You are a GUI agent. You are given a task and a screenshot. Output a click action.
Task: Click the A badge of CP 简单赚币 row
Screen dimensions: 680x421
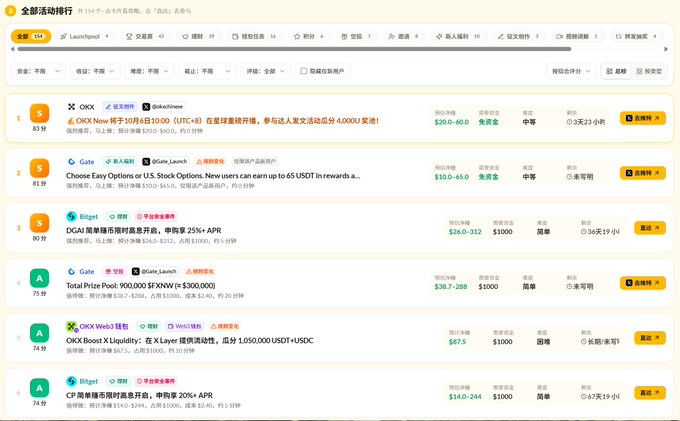pos(39,388)
